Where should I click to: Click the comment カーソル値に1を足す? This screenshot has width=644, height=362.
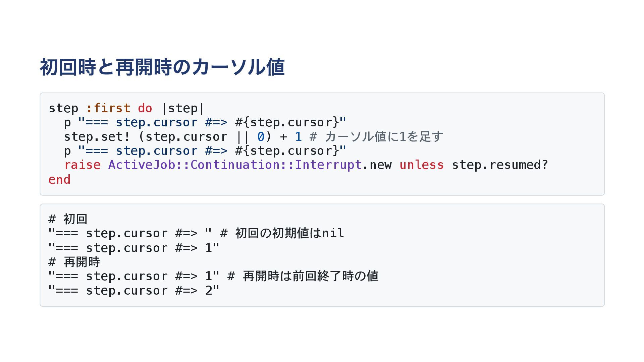click(x=384, y=137)
